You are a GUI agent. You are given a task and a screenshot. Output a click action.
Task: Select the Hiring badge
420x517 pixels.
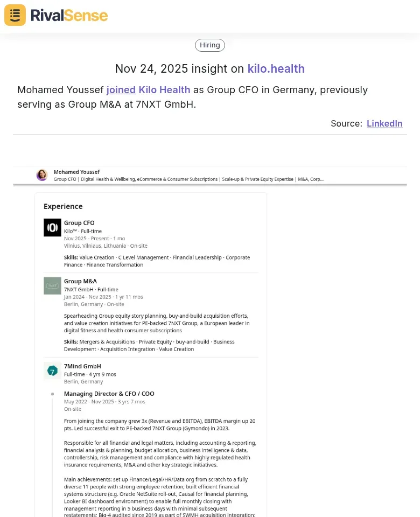[209, 45]
